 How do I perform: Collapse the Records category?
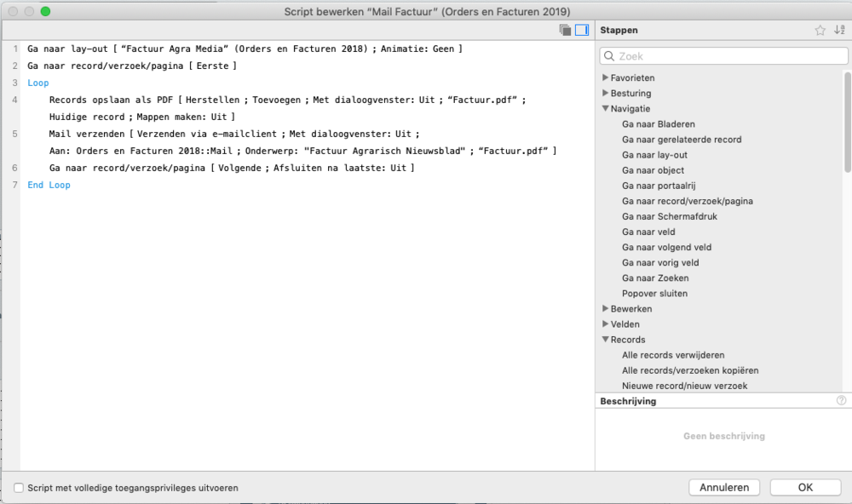coord(605,340)
